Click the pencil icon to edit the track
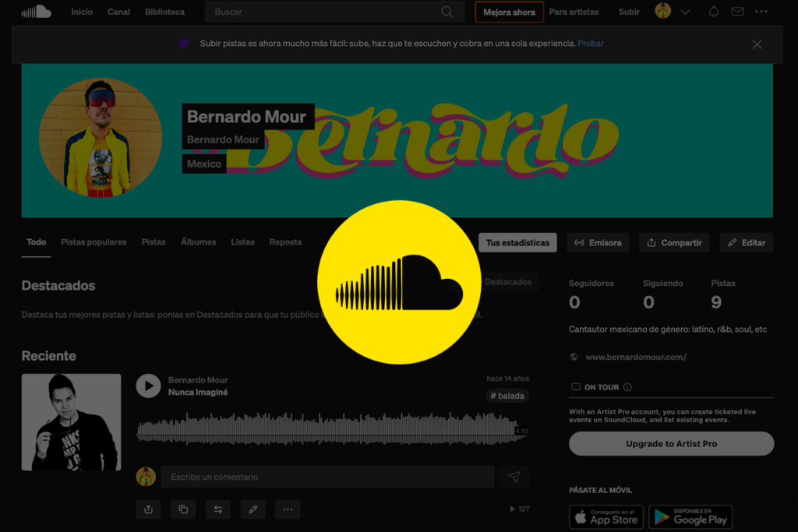The height and width of the screenshot is (532, 798). (252, 509)
